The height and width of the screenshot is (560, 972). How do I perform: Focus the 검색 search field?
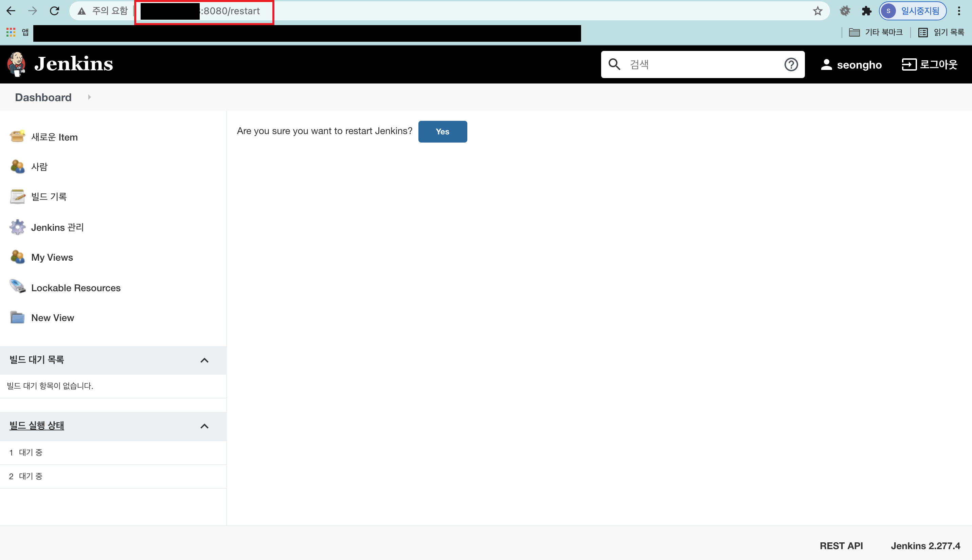700,64
